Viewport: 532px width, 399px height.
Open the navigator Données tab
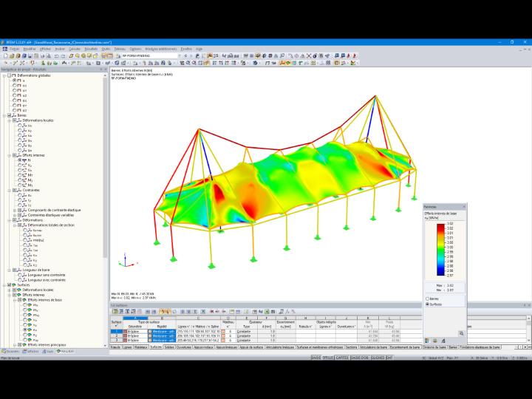point(11,352)
